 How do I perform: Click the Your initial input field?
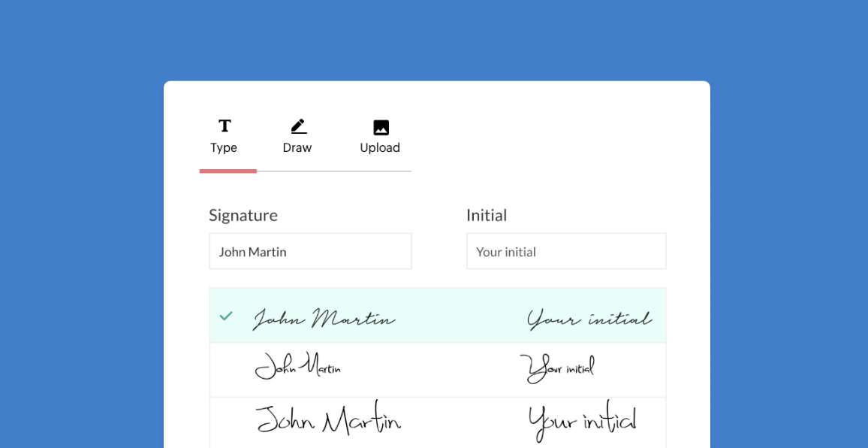tap(566, 251)
